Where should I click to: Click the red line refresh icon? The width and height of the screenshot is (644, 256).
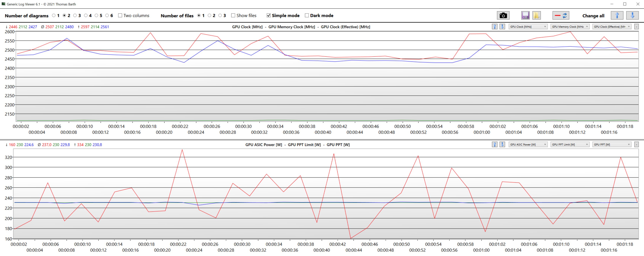(x=561, y=15)
